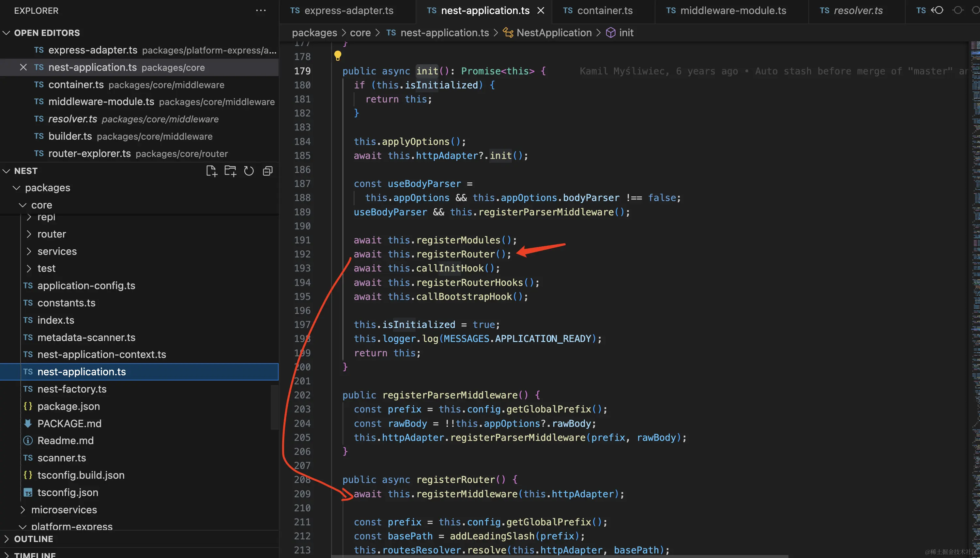Expand the services folder

pyautogui.click(x=29, y=251)
